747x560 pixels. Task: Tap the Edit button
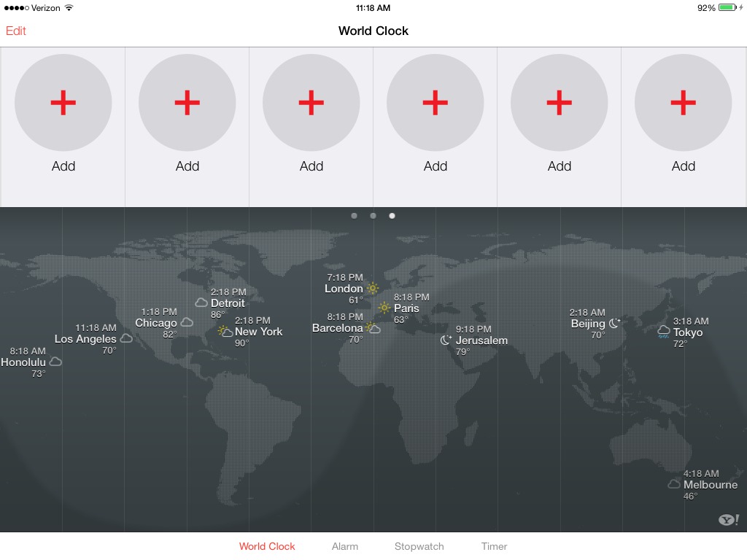pyautogui.click(x=15, y=31)
